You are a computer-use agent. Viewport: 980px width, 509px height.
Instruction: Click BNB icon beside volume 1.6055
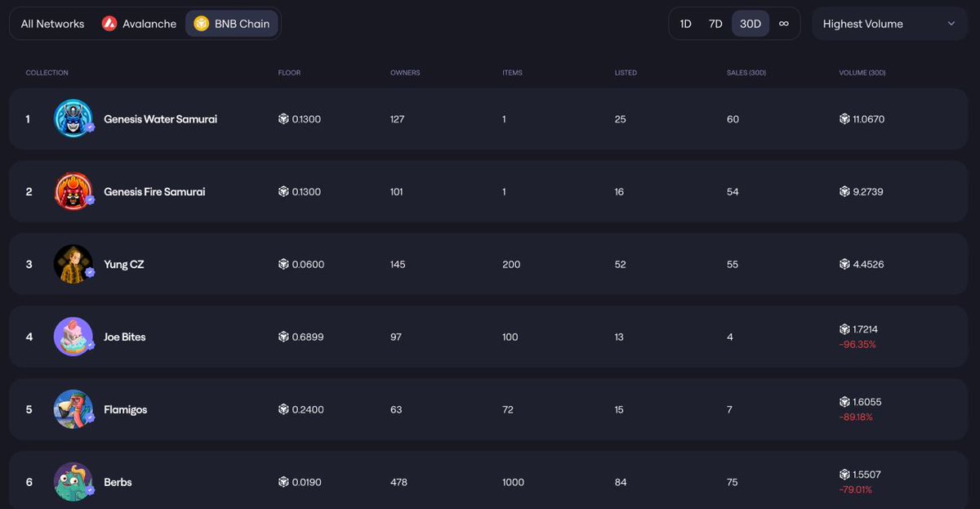[844, 402]
